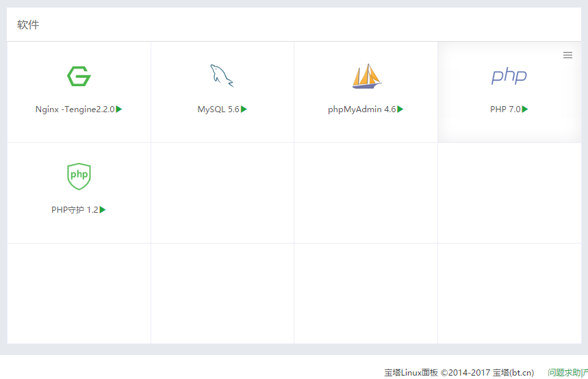This screenshot has height=379, width=588.
Task: Open PHP守护 1.2 label
Action: click(x=75, y=209)
